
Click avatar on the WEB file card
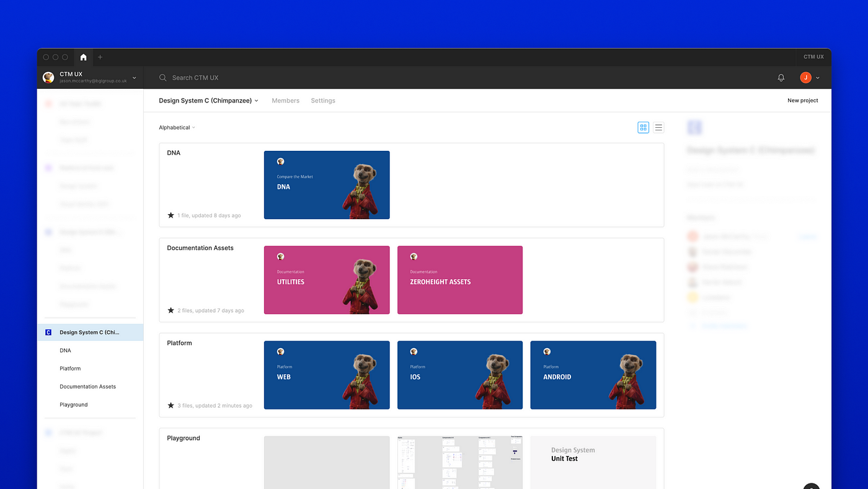280,351
